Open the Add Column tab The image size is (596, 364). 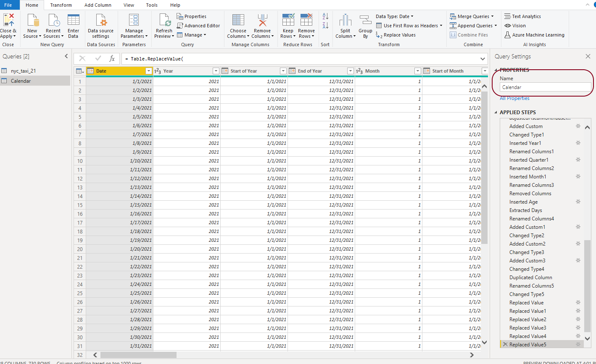[98, 5]
